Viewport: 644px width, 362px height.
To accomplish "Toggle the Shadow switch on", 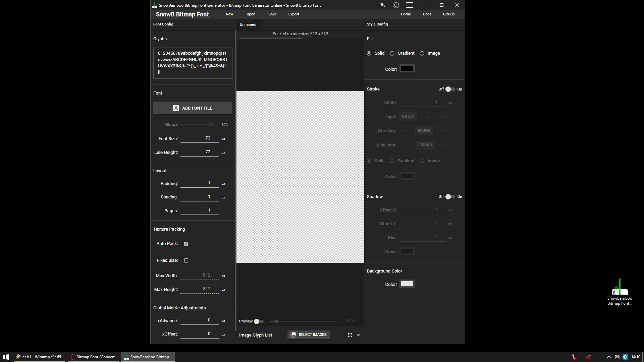I will (450, 197).
